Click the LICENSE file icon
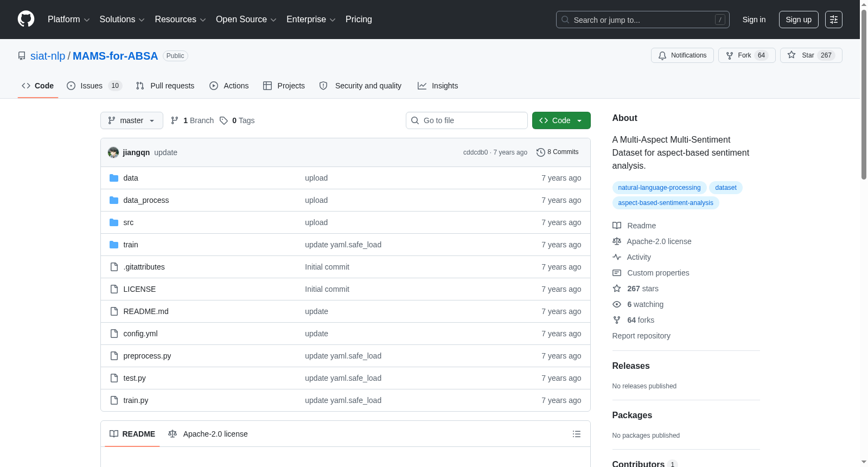Screen dimensions: 868x467 click(114, 289)
